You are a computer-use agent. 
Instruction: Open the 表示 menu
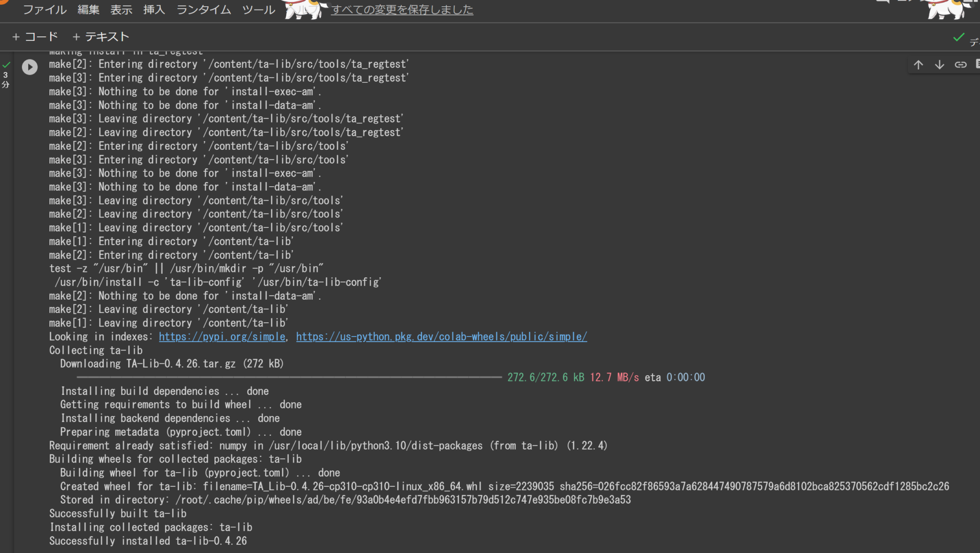click(121, 10)
